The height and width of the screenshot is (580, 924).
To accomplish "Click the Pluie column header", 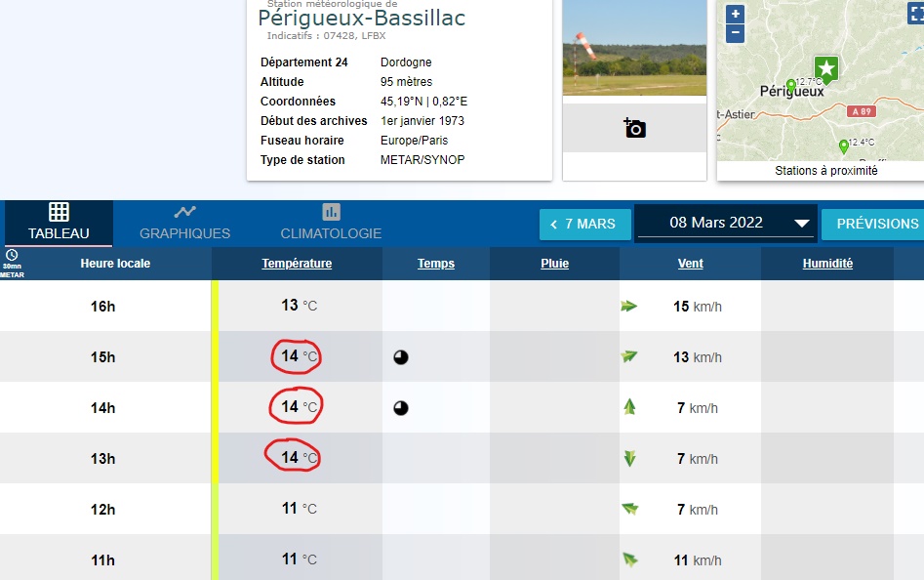I will click(554, 264).
